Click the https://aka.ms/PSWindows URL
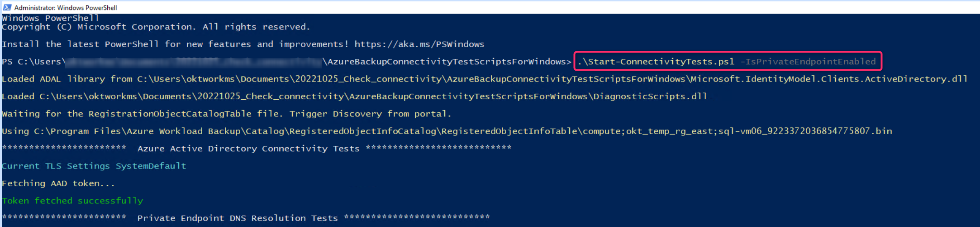980x227 pixels. pyautogui.click(x=419, y=44)
